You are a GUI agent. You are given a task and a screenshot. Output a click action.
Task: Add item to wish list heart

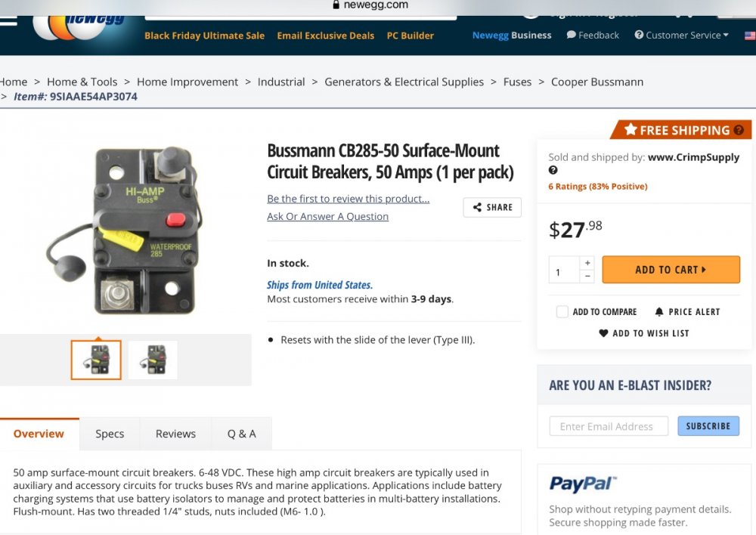point(603,333)
